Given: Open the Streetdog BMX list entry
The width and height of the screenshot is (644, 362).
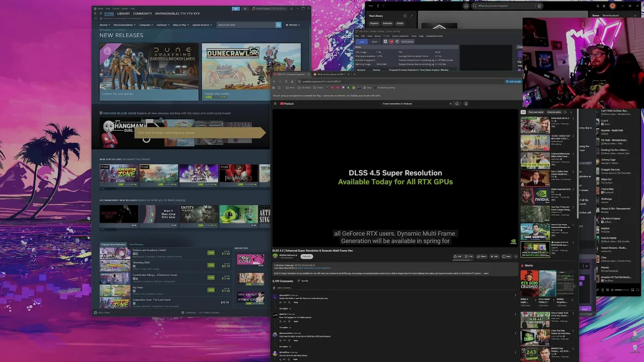Looking at the screenshot, I should click(165, 265).
